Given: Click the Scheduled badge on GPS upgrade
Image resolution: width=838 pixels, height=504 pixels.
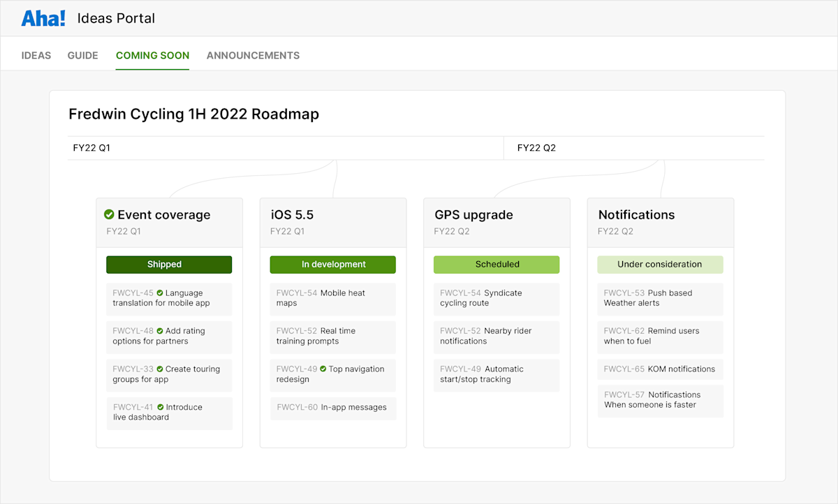Looking at the screenshot, I should tap(497, 265).
